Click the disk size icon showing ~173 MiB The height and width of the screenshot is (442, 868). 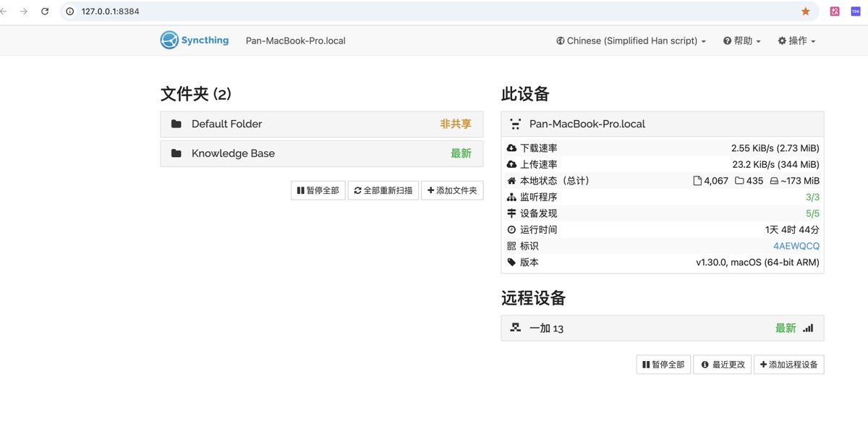point(774,181)
